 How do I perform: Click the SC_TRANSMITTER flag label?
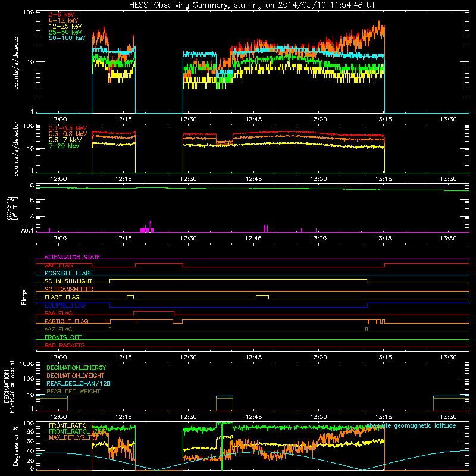[68, 289]
